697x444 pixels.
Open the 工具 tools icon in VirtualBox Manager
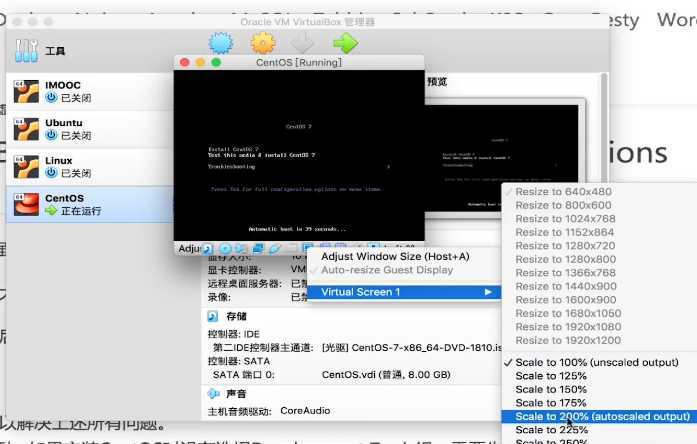click(x=26, y=50)
